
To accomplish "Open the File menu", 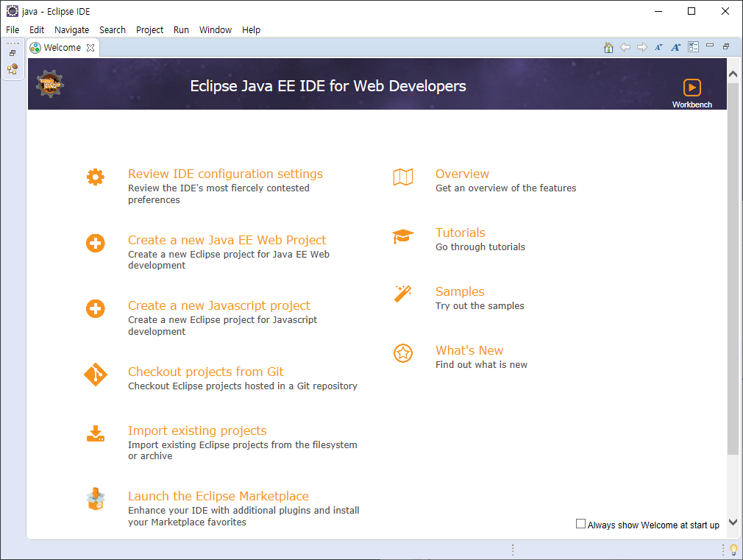I will pyautogui.click(x=13, y=30).
